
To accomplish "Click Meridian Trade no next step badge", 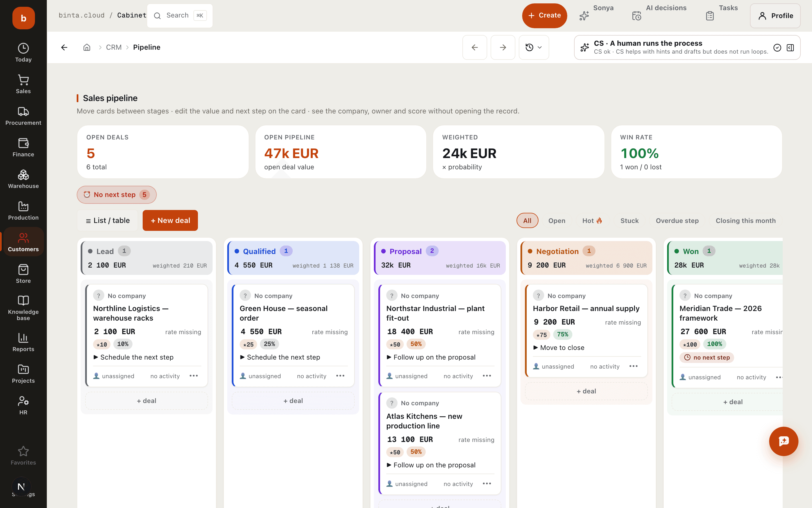I will [707, 358].
